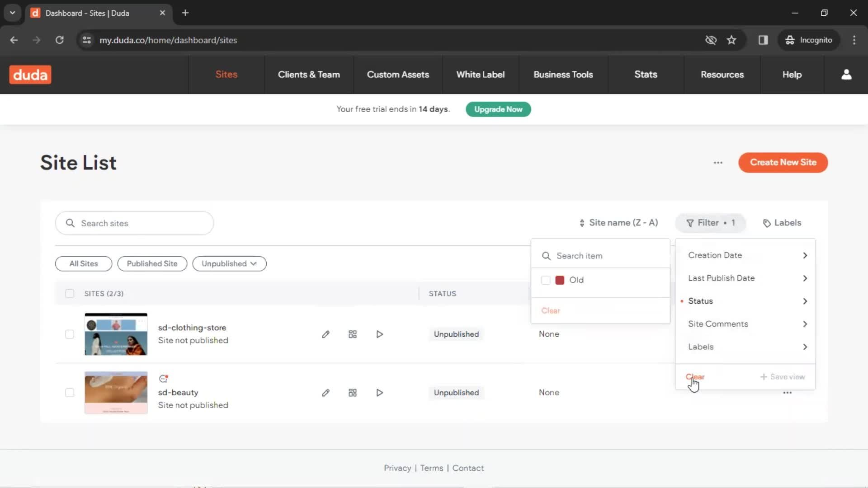
Task: Check the sd-clothing-store row checkbox
Action: pos(70,334)
